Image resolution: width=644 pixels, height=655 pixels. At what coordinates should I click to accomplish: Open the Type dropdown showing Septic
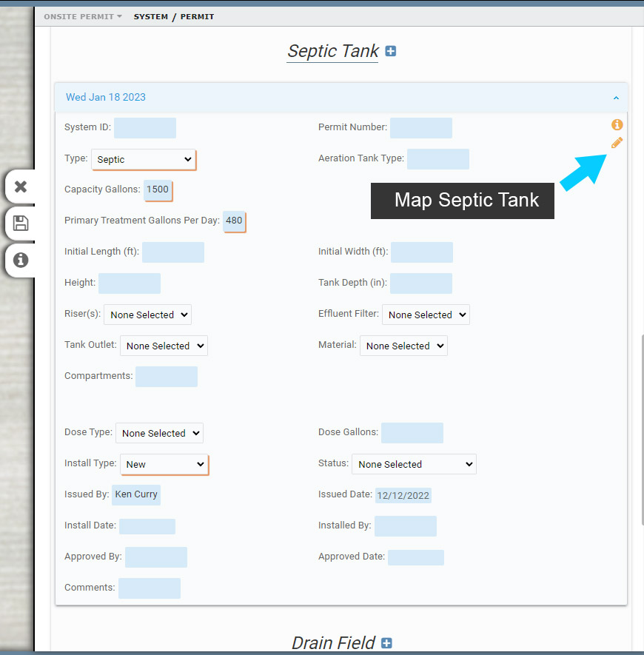(144, 160)
